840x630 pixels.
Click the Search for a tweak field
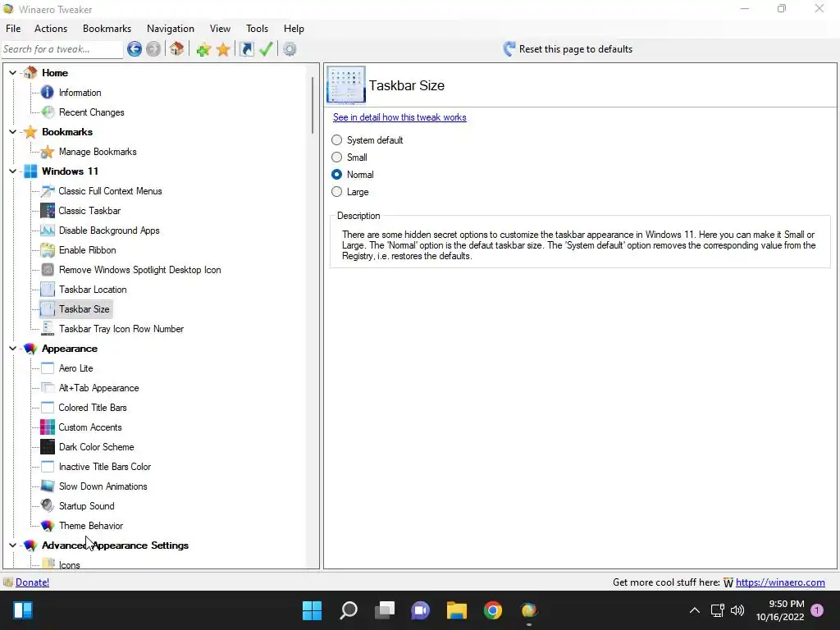pyautogui.click(x=62, y=49)
